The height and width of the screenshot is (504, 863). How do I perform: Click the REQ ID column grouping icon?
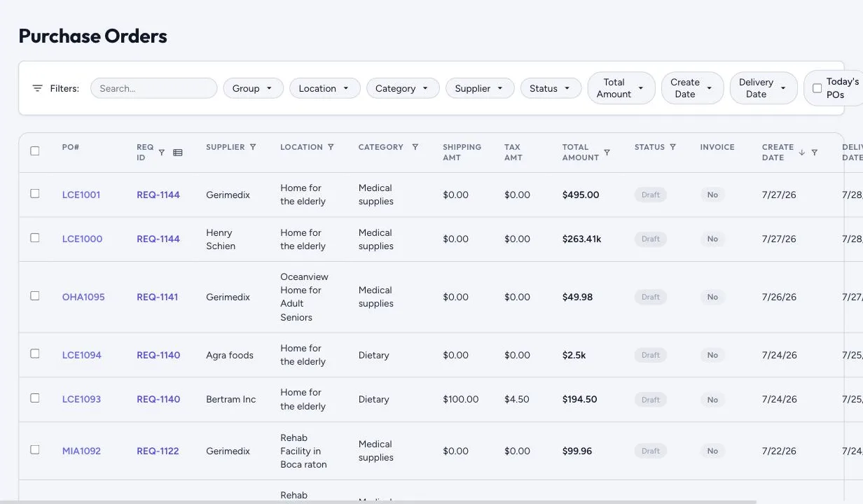coord(178,153)
